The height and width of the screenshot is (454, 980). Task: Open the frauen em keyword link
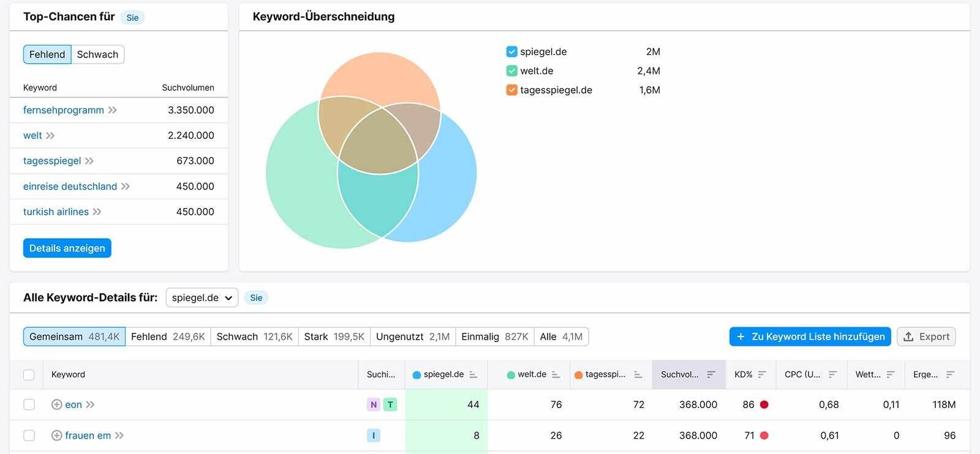[88, 436]
